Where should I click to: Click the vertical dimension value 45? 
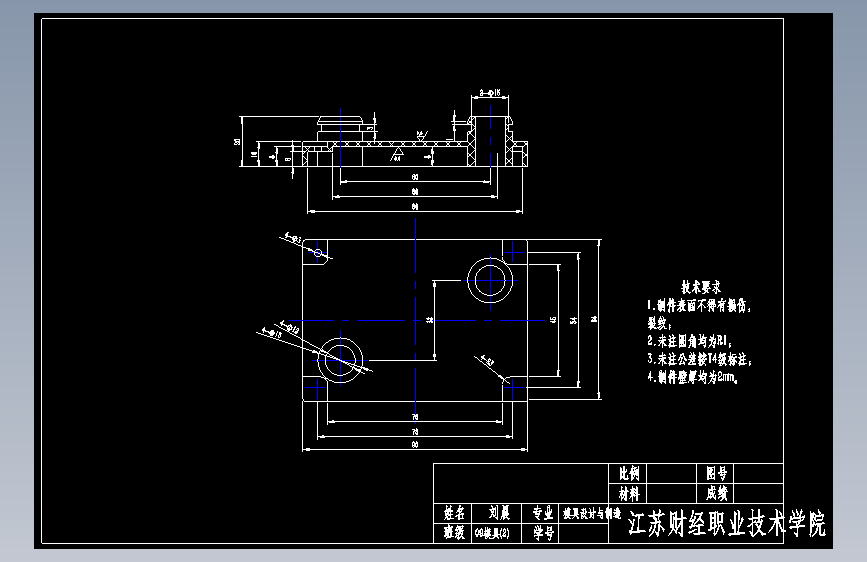(x=553, y=319)
